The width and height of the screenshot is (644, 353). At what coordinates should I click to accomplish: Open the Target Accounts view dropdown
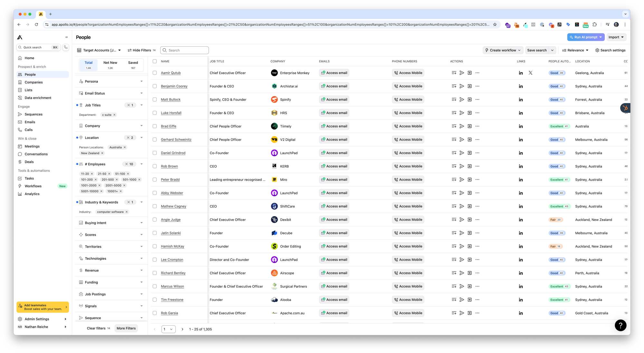point(99,50)
